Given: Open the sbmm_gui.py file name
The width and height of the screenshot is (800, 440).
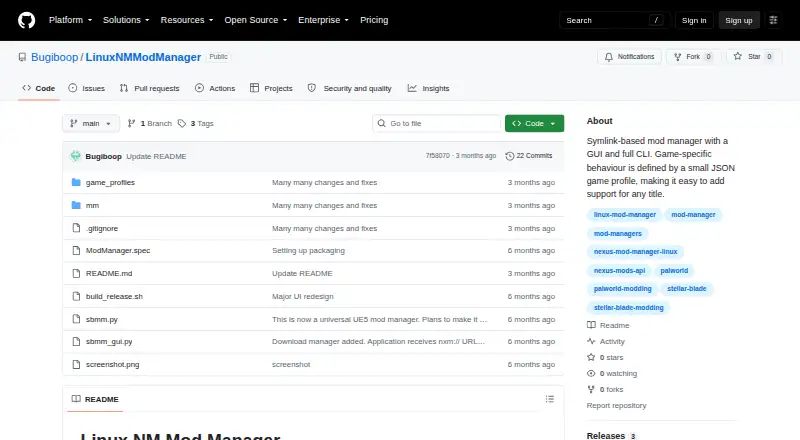Looking at the screenshot, I should 109,341.
